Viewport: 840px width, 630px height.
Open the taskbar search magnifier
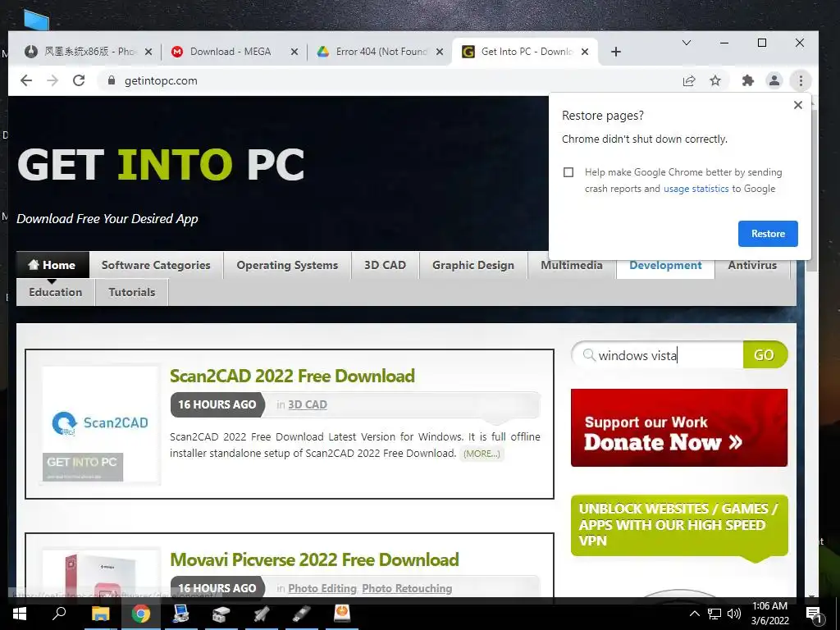tap(59, 614)
